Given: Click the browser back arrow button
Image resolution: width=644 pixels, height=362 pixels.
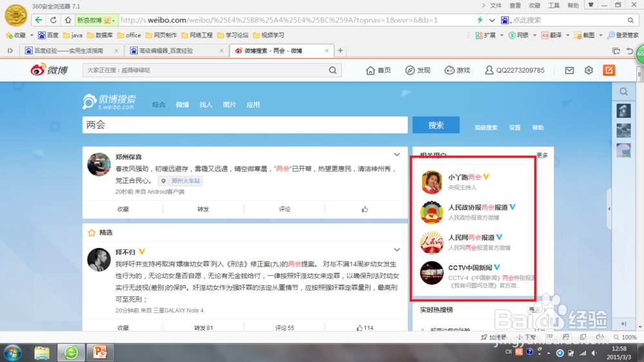Looking at the screenshot, I should coord(39,20).
